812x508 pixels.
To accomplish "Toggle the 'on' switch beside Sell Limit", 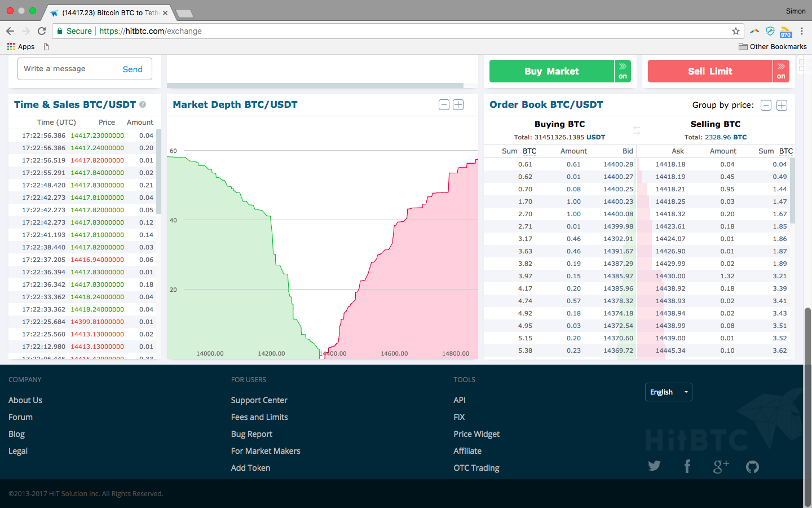I will (781, 71).
